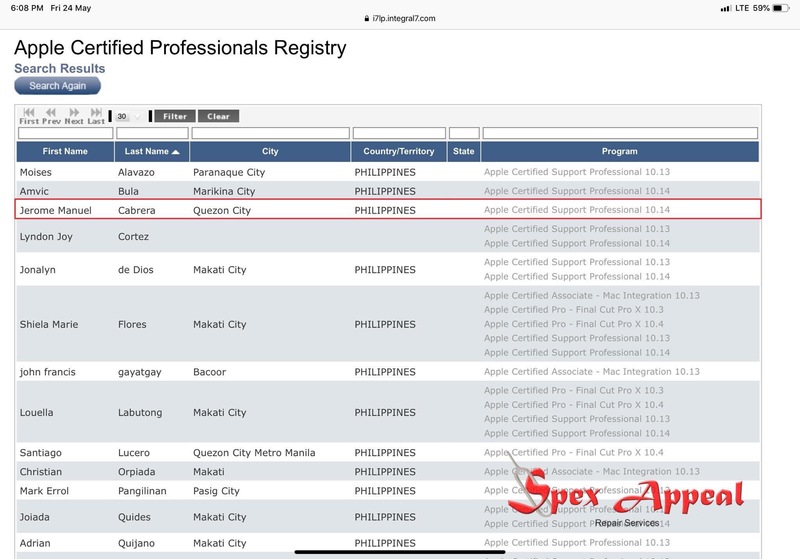Go to the First page of results
800x559 pixels.
click(29, 114)
